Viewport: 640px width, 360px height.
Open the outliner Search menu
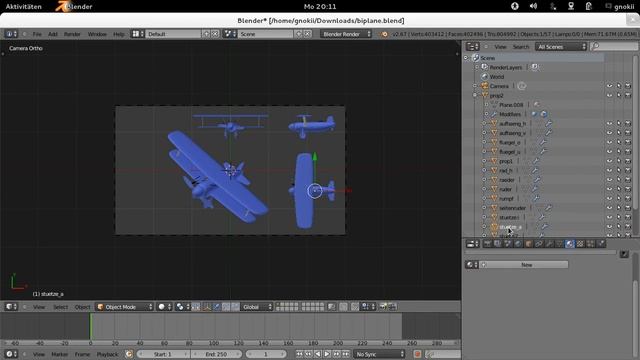pos(521,47)
